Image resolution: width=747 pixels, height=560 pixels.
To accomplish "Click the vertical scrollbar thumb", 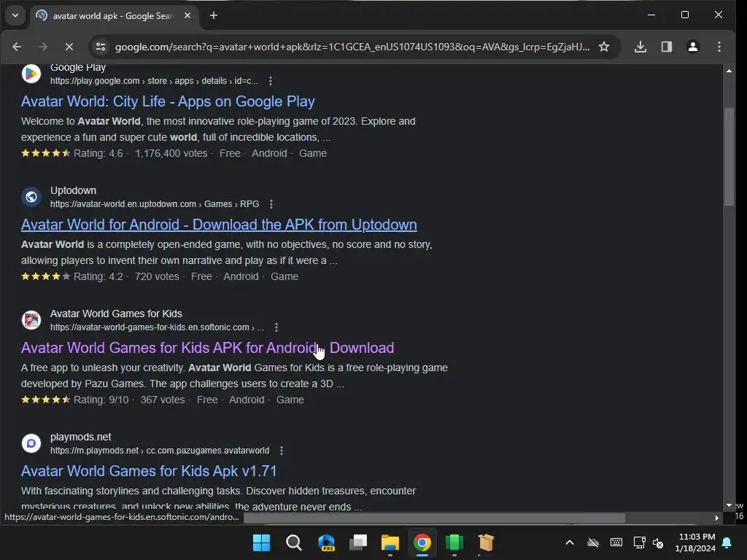I will [729, 157].
